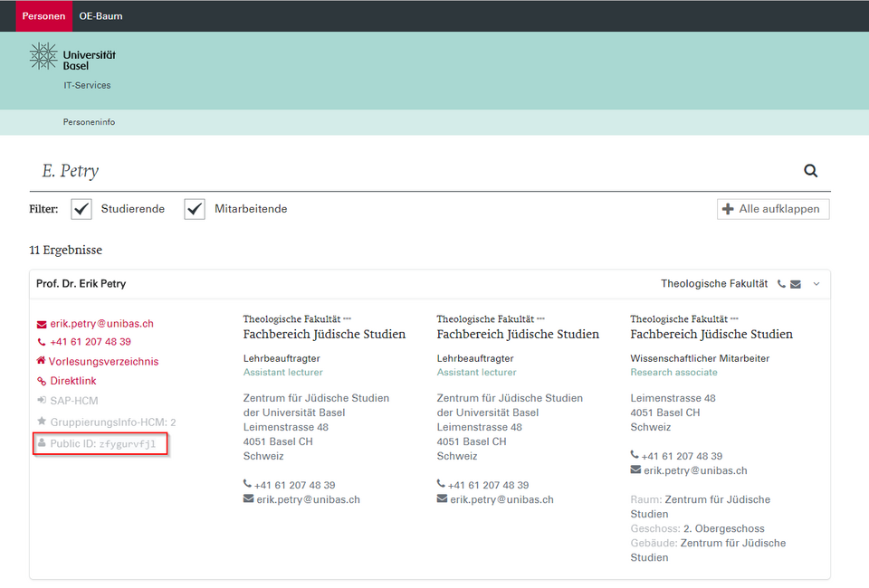Image resolution: width=869 pixels, height=588 pixels.
Task: Click GruppierungsInfo-HCM: 2 entry
Action: click(x=113, y=422)
